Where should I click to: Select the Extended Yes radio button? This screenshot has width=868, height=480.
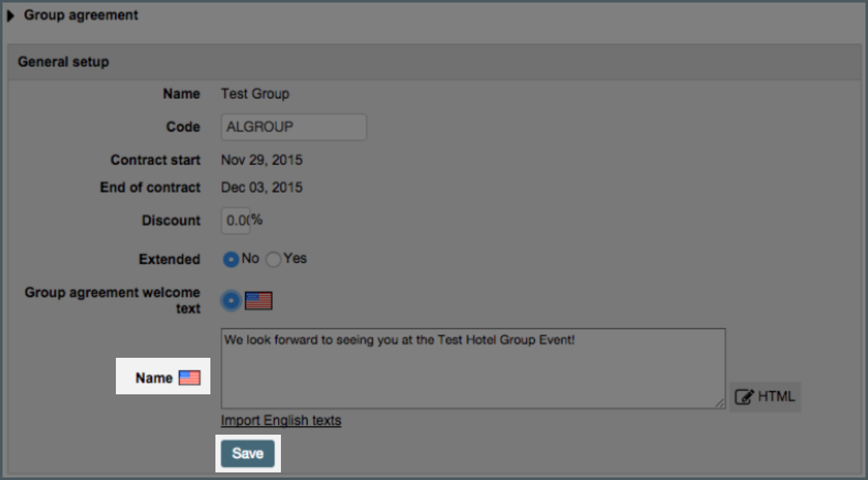(x=273, y=259)
